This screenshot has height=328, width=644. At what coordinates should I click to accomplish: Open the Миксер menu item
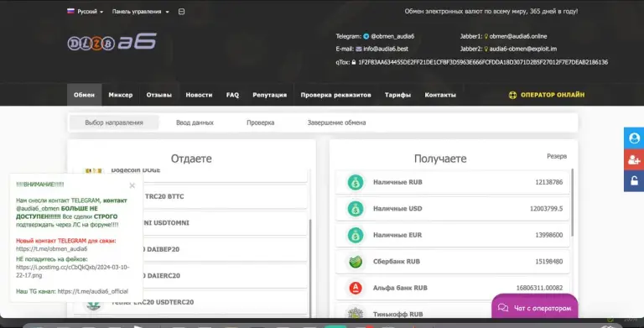click(x=121, y=95)
